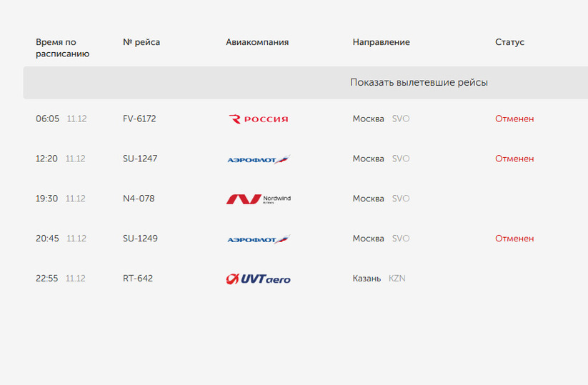Screen dimensions: 588x385
Task: Open flight N4-078 row
Action: coord(139,199)
